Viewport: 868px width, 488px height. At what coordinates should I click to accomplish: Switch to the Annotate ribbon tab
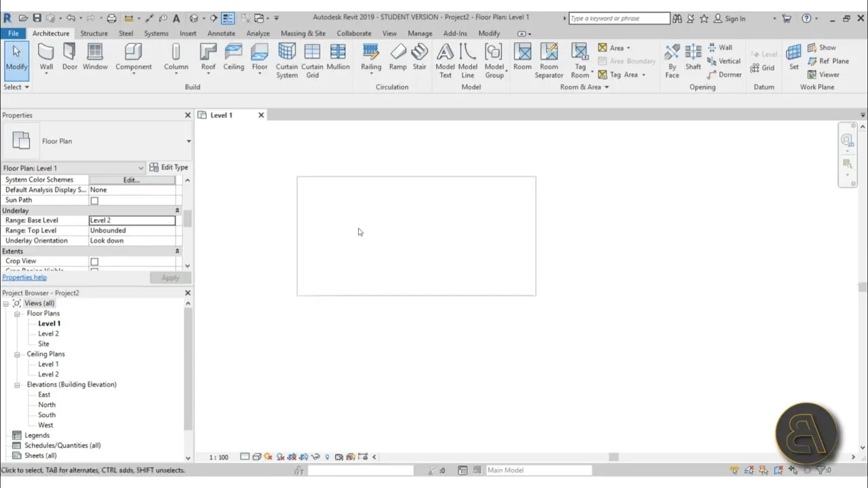tap(221, 33)
